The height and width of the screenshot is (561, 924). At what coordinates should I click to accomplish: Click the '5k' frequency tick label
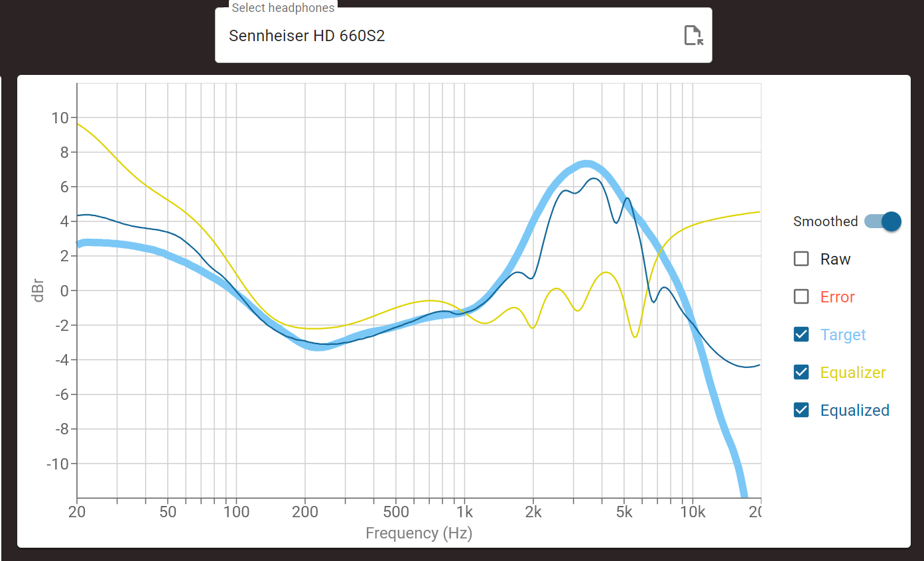pos(624,513)
